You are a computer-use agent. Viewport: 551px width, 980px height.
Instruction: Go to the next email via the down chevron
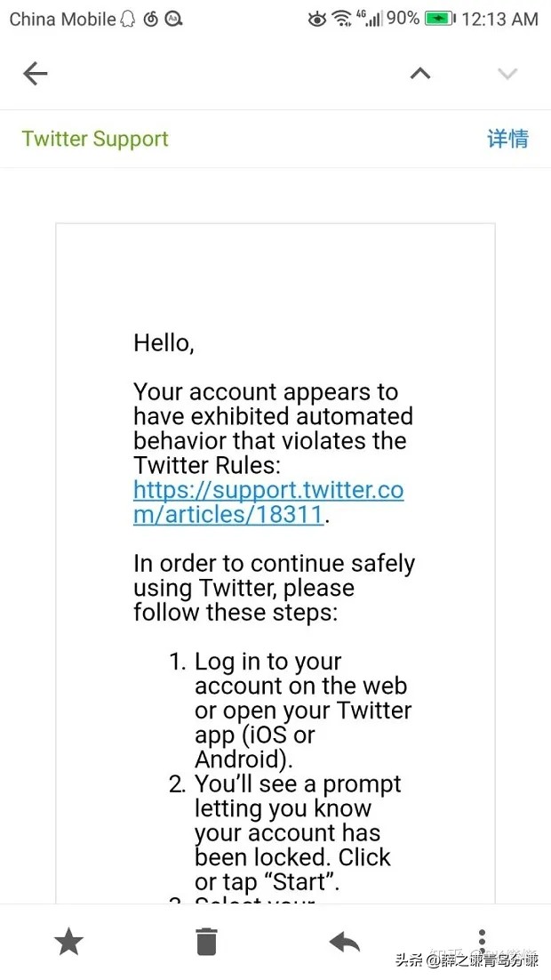coord(507,74)
